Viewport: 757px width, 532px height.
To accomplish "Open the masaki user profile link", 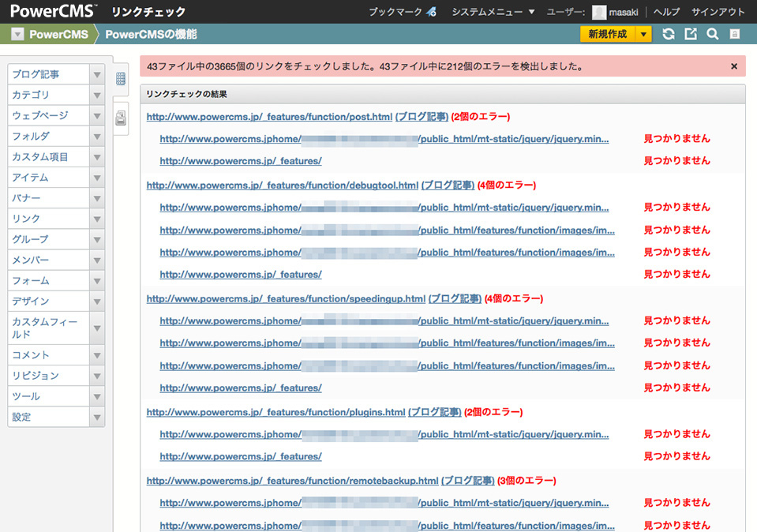I will click(624, 12).
